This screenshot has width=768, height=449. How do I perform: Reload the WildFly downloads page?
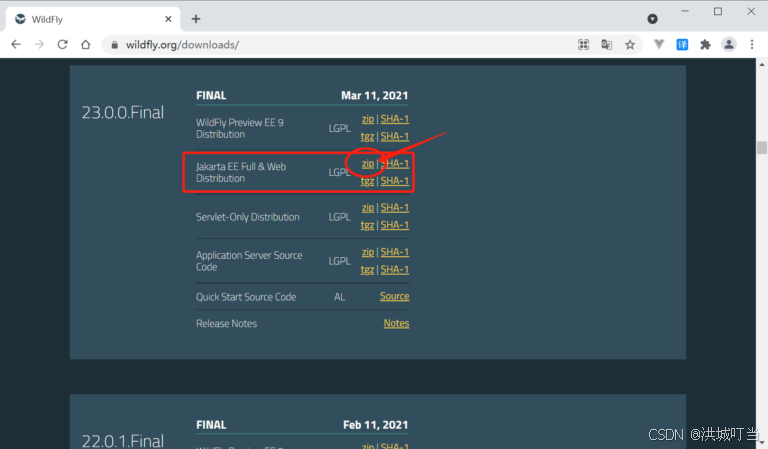63,45
